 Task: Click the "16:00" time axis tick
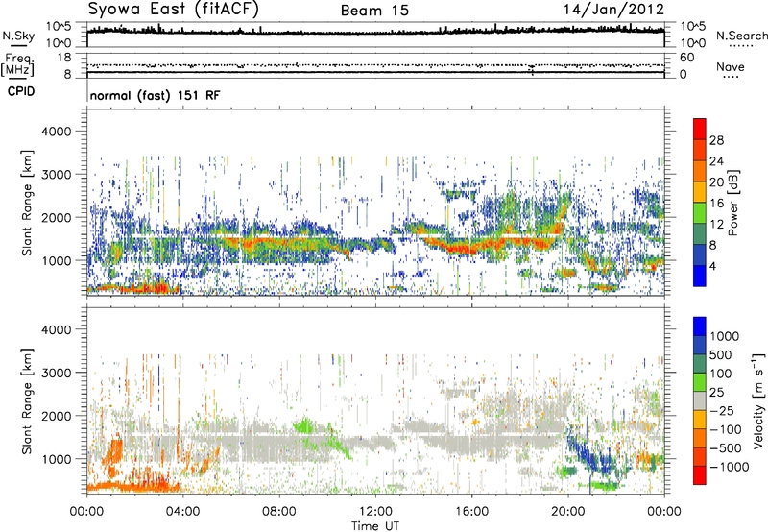click(471, 512)
